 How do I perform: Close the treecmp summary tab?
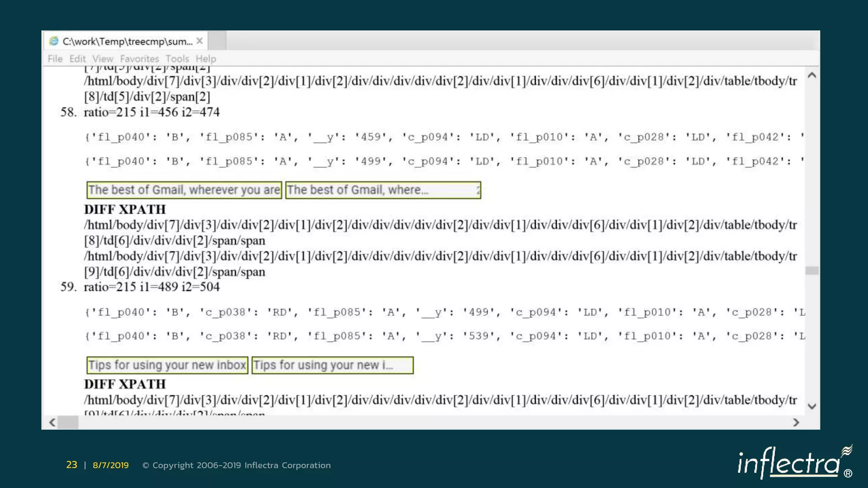click(x=200, y=41)
